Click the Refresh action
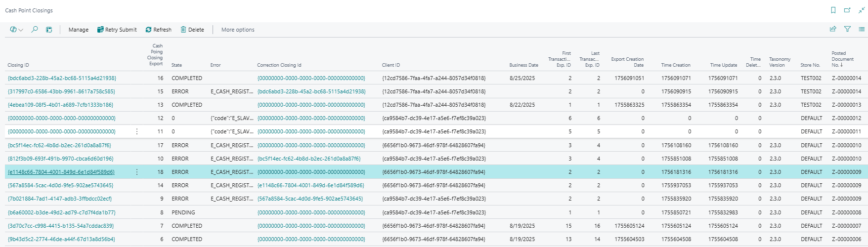The height and width of the screenshot is (247, 868). point(158,30)
